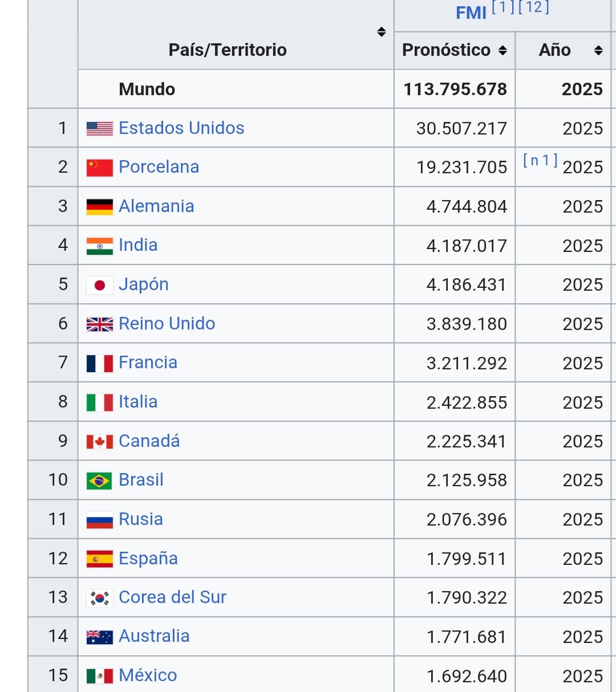
Task: Open the España article link
Action: click(148, 558)
